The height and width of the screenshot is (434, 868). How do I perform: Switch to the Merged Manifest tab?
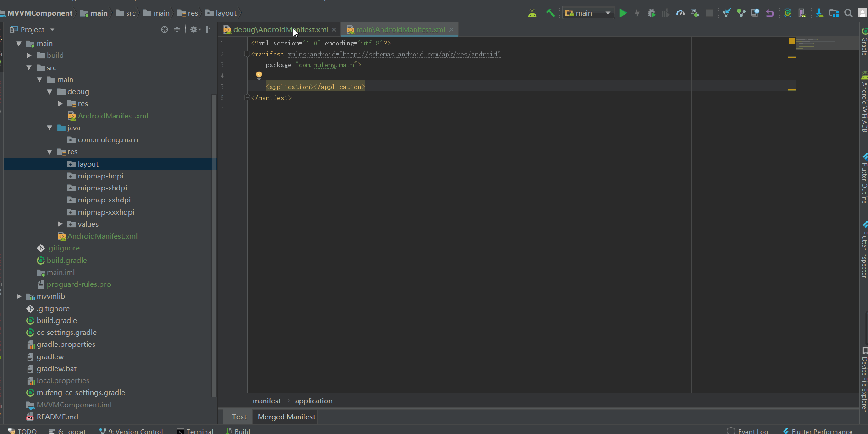coord(287,417)
